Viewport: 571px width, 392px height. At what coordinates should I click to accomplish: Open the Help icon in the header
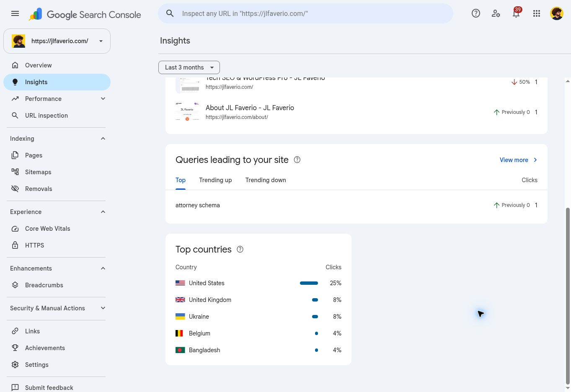pos(476,13)
